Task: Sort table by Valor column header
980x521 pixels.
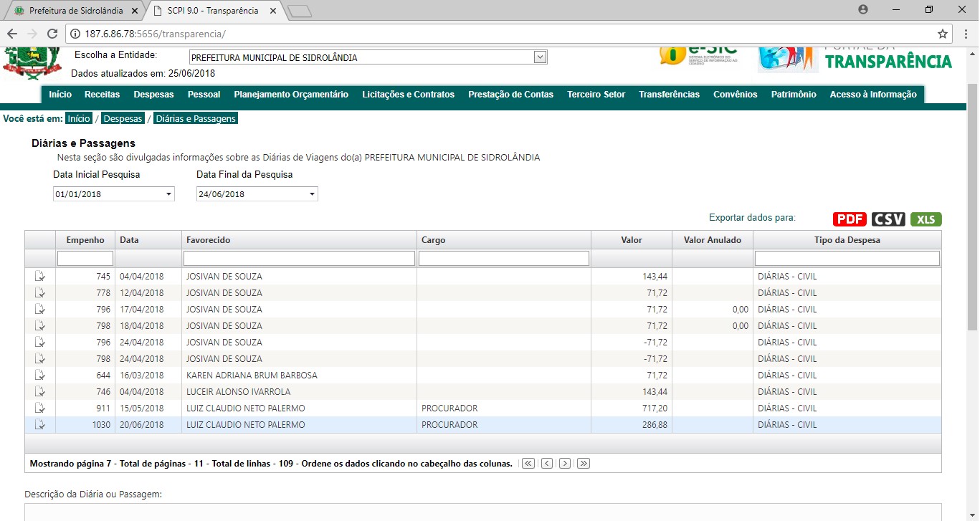Action: point(632,240)
